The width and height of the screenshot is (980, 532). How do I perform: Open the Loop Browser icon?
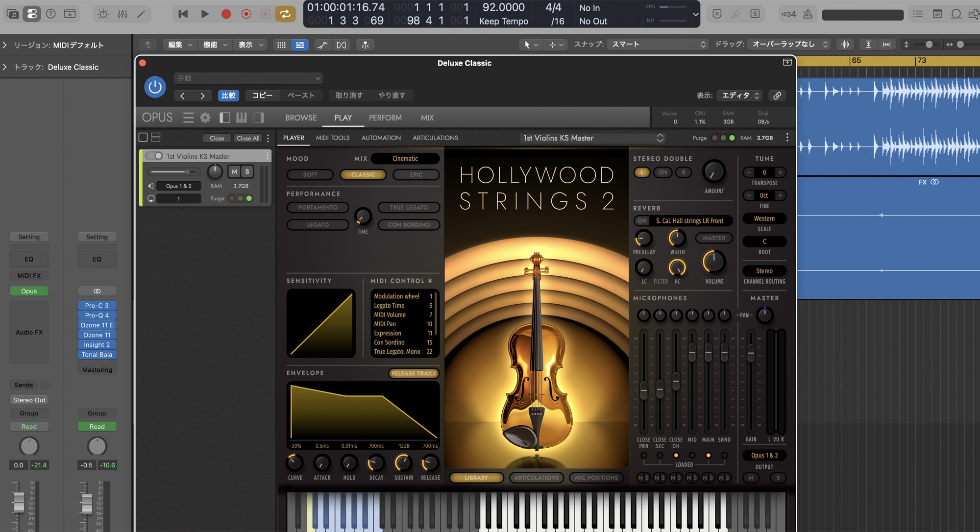[x=956, y=14]
